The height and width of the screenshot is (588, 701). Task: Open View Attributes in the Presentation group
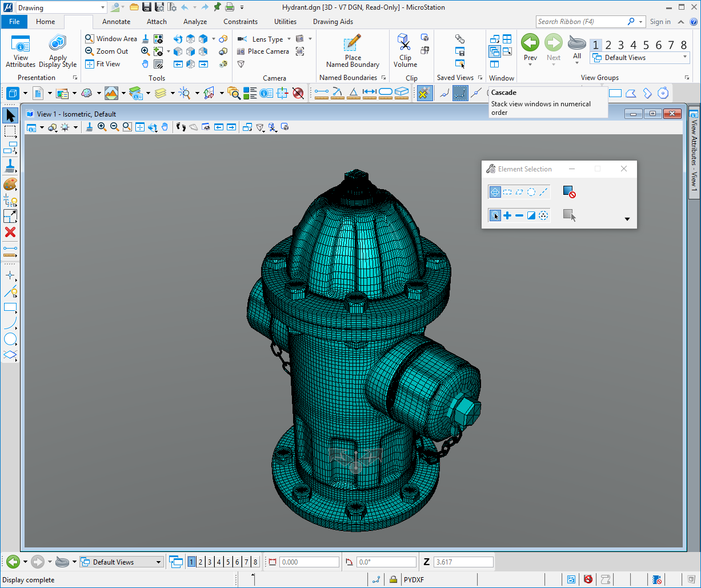coord(21,52)
